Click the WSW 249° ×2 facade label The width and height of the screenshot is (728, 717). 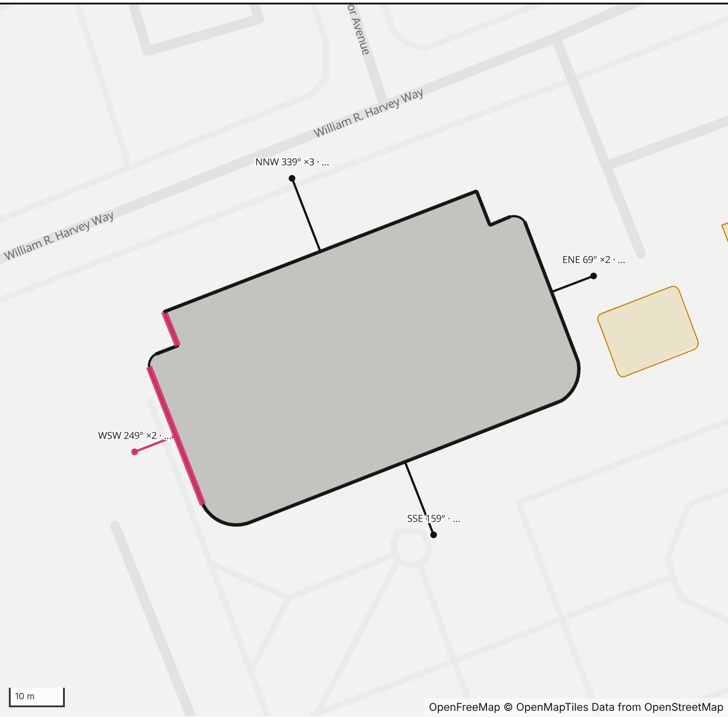pyautogui.click(x=135, y=435)
